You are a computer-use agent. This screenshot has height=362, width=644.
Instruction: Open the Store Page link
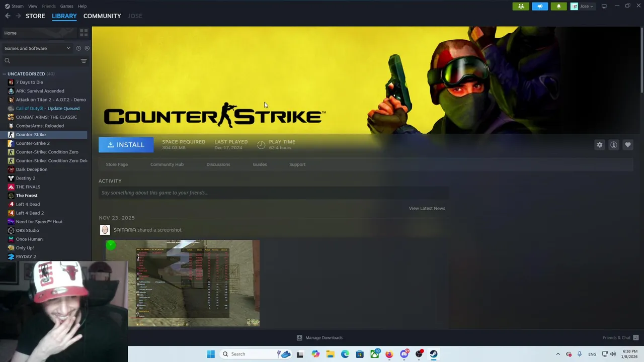117,164
